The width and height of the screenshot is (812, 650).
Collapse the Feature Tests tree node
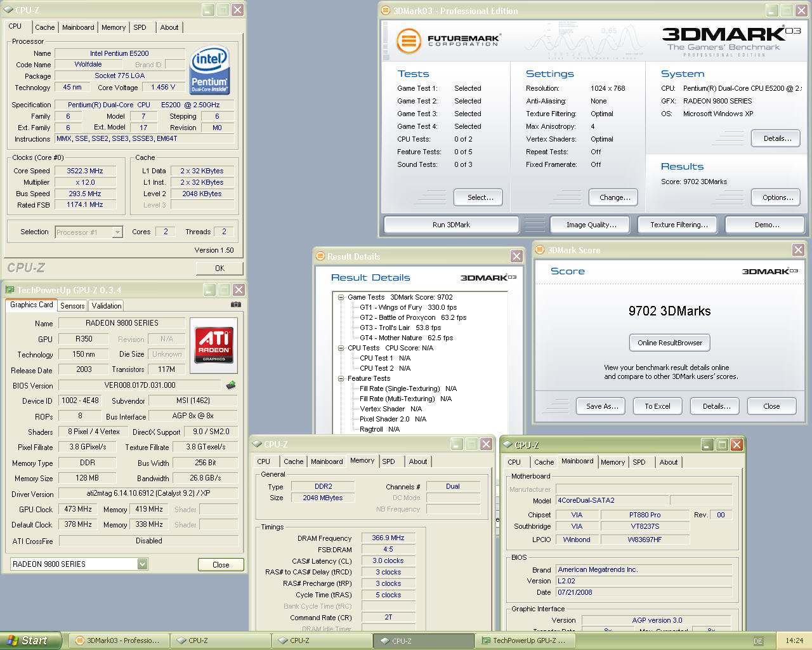[x=341, y=378]
